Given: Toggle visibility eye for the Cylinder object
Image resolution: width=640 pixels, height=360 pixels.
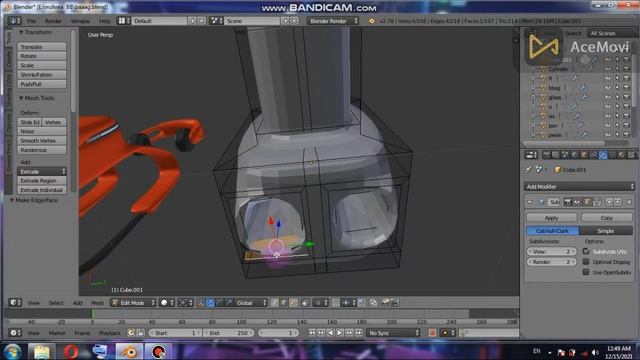Looking at the screenshot, I should pyautogui.click(x=608, y=69).
